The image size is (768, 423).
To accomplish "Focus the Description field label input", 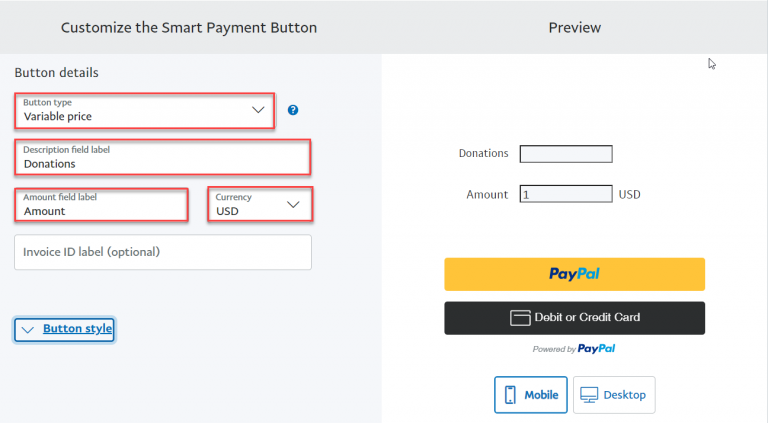I will 163,157.
